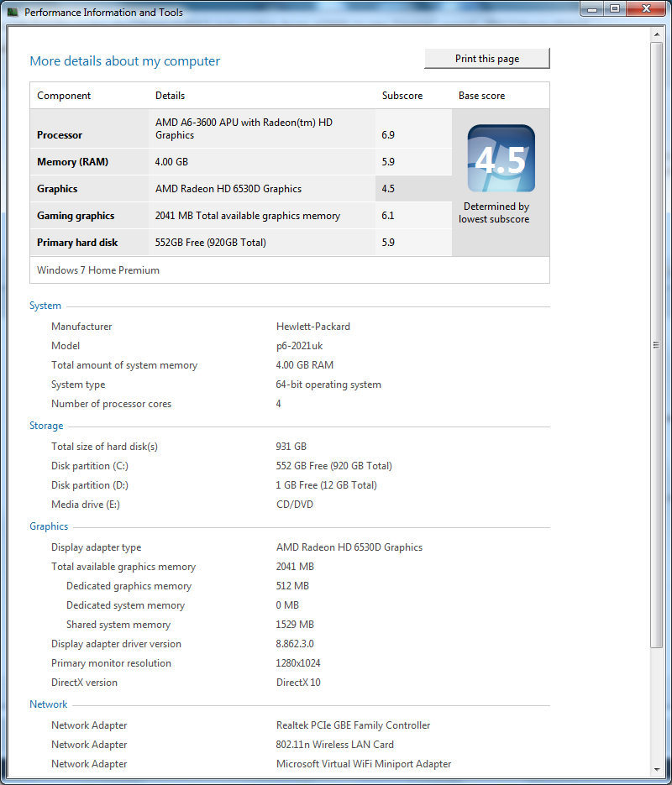This screenshot has height=785, width=672.
Task: Click the CD/DVD media drive value
Action: [295, 505]
